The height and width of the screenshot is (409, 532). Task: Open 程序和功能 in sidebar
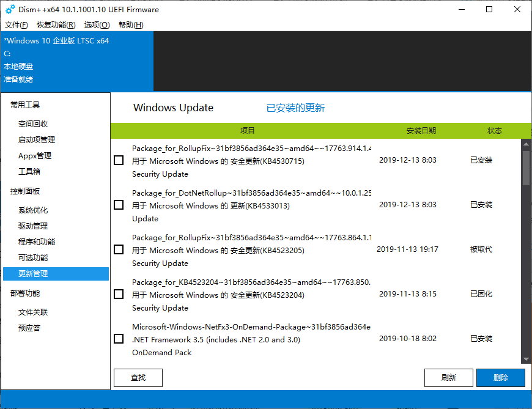tap(37, 242)
